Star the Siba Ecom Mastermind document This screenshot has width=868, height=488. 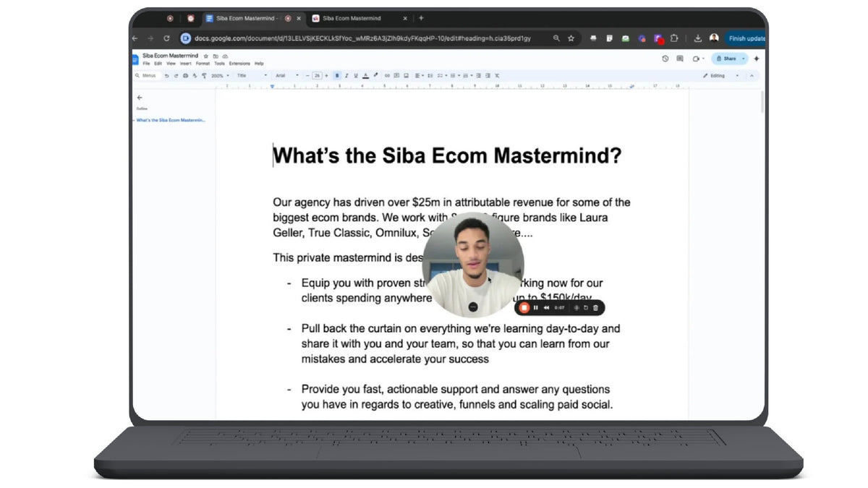pyautogui.click(x=206, y=56)
